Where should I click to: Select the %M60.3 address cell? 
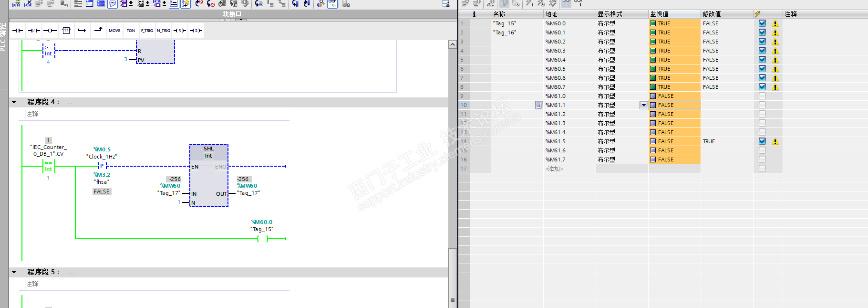569,51
